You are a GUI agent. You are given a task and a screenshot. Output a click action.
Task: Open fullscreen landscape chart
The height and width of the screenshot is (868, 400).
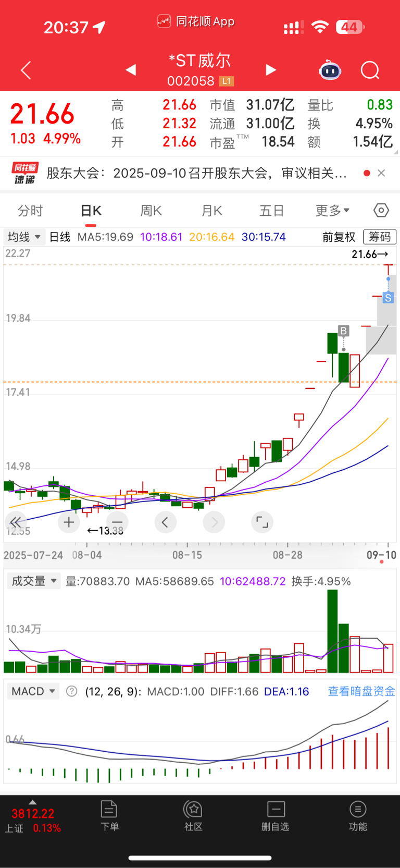pyautogui.click(x=262, y=522)
